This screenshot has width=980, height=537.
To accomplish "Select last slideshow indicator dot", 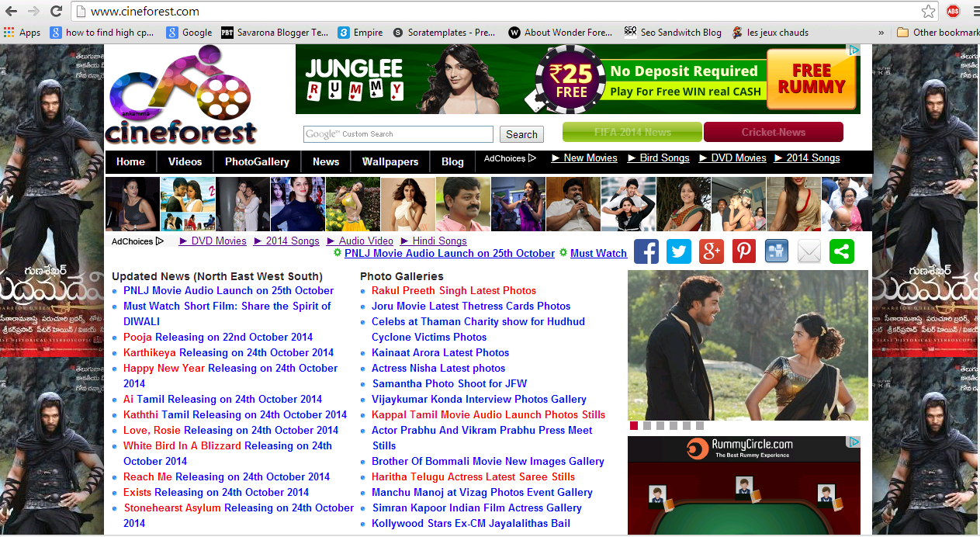I will (x=700, y=425).
